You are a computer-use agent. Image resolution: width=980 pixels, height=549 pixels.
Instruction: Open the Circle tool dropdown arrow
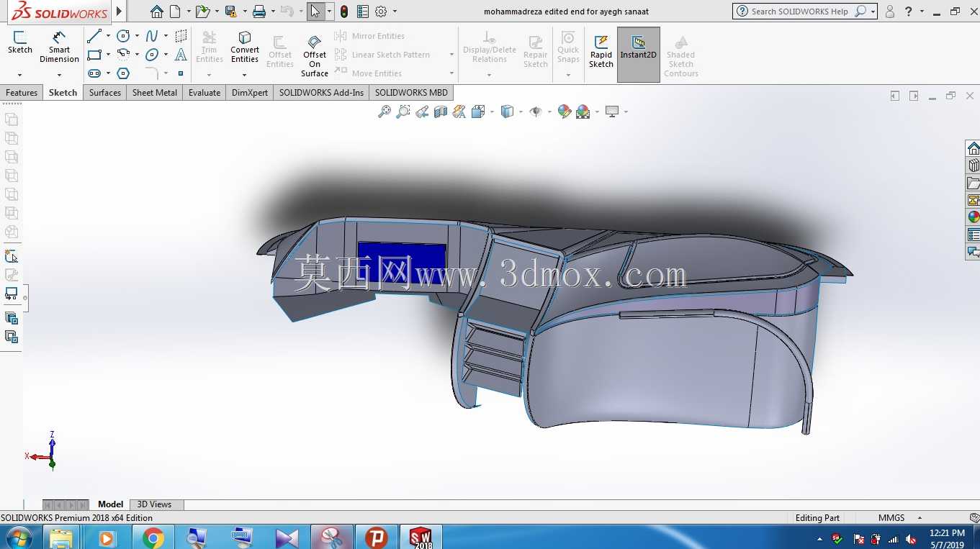click(137, 36)
